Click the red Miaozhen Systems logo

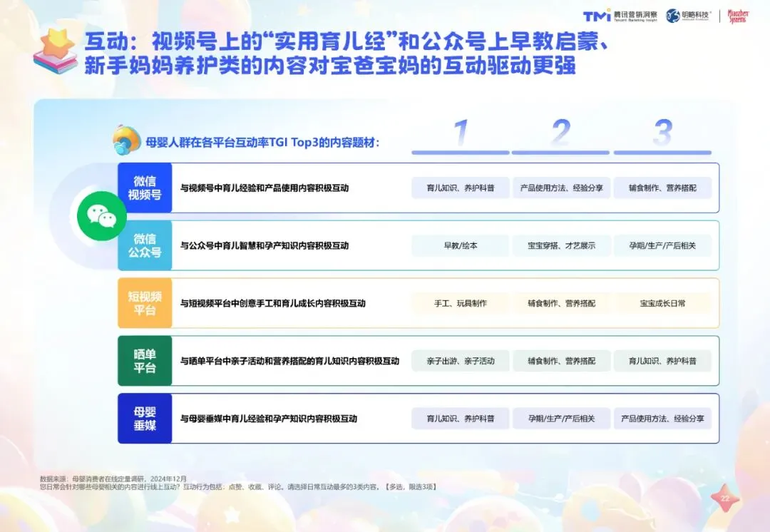[x=738, y=16]
